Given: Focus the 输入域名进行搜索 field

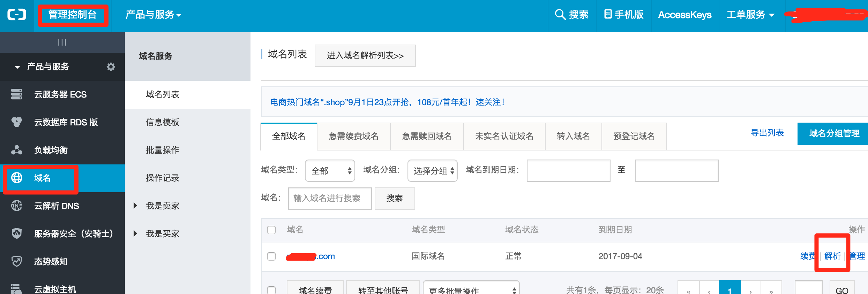Looking at the screenshot, I should [x=330, y=198].
